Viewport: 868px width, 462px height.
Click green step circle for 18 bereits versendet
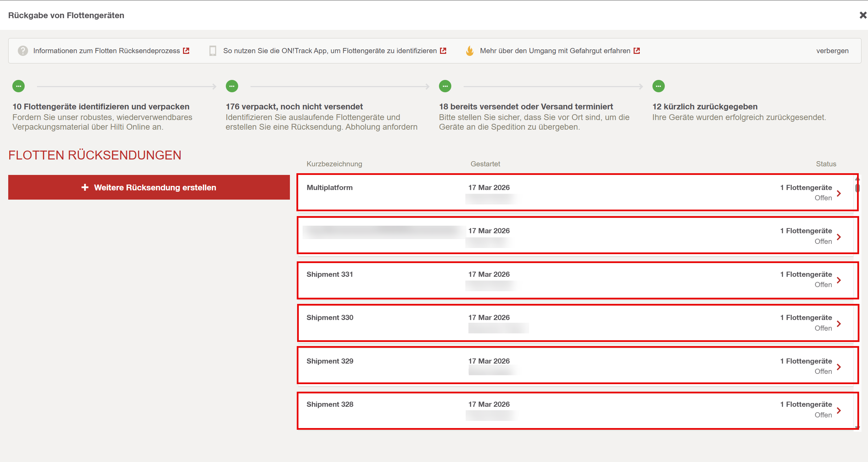click(x=445, y=86)
